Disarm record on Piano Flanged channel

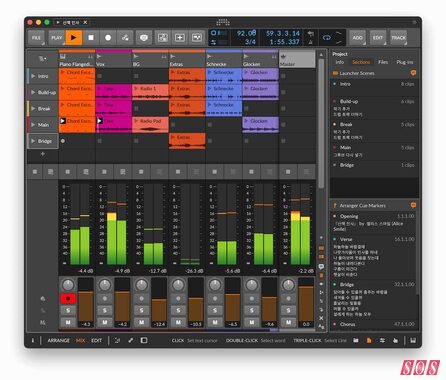point(68,299)
